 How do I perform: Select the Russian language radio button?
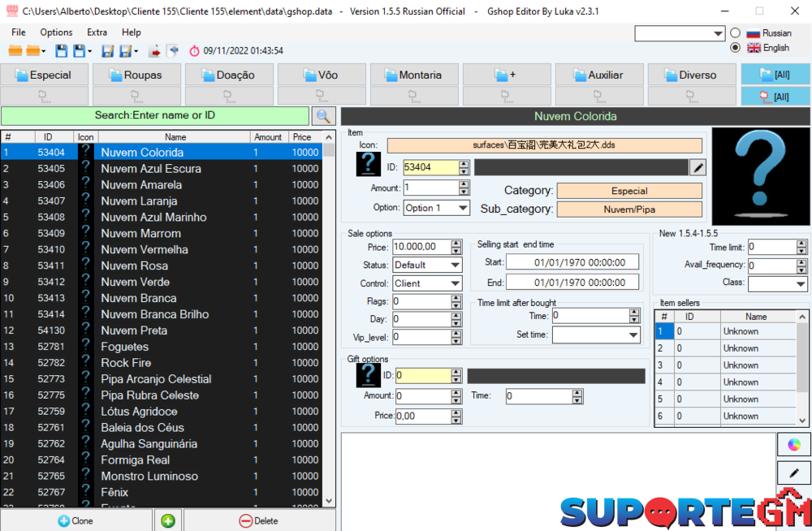point(736,33)
